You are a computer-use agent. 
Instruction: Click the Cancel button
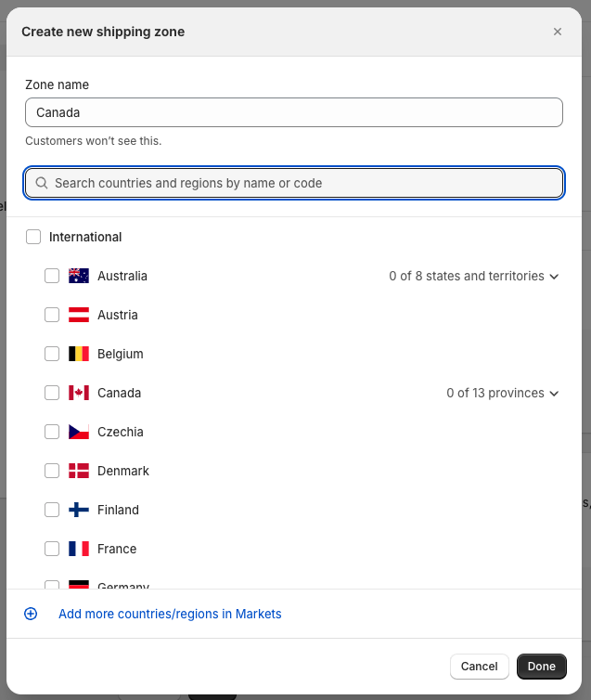coord(480,667)
